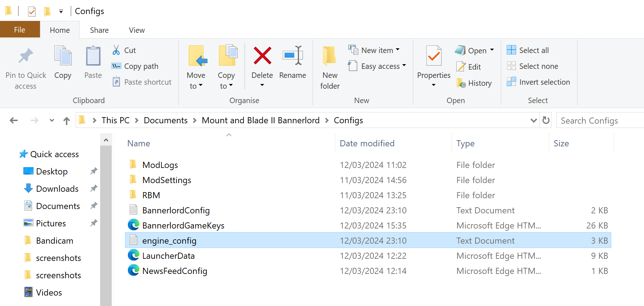644x306 pixels.
Task: Go up one folder level
Action: pos(67,121)
